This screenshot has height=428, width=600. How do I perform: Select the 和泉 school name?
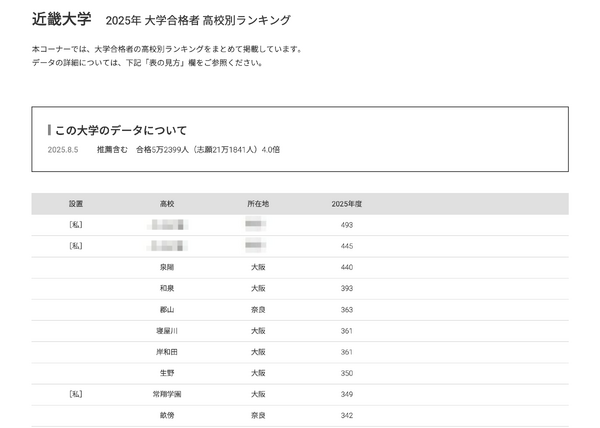tap(166, 289)
